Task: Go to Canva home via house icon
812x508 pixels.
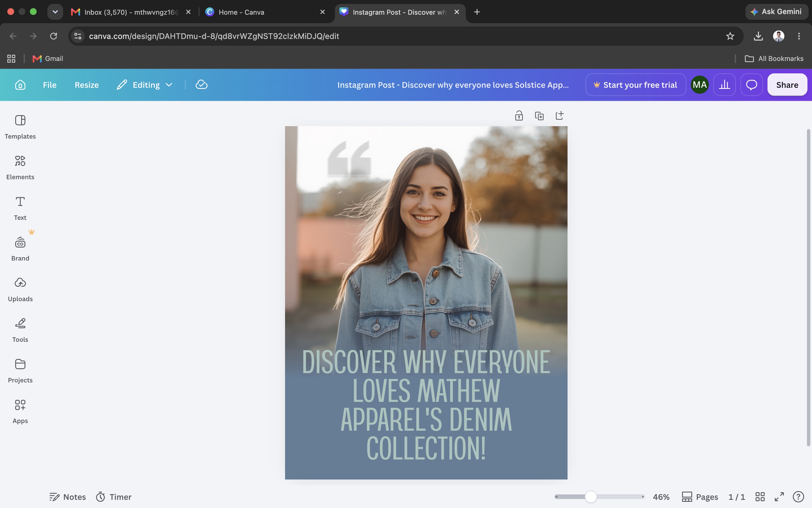Action: [x=20, y=85]
